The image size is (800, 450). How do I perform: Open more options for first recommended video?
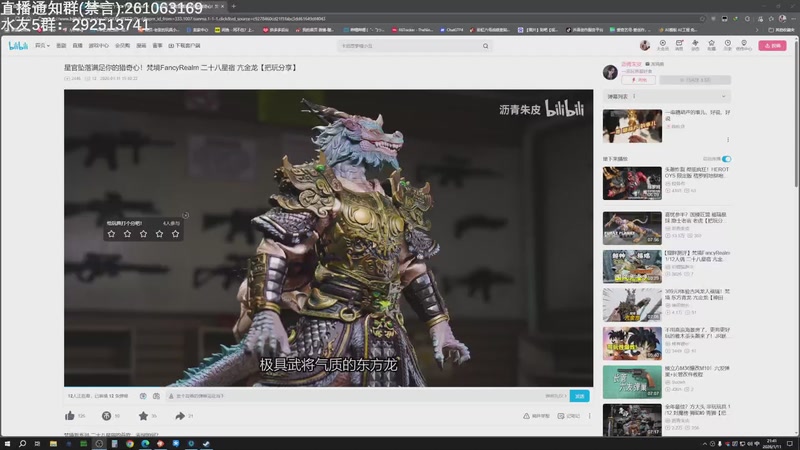pos(728,139)
